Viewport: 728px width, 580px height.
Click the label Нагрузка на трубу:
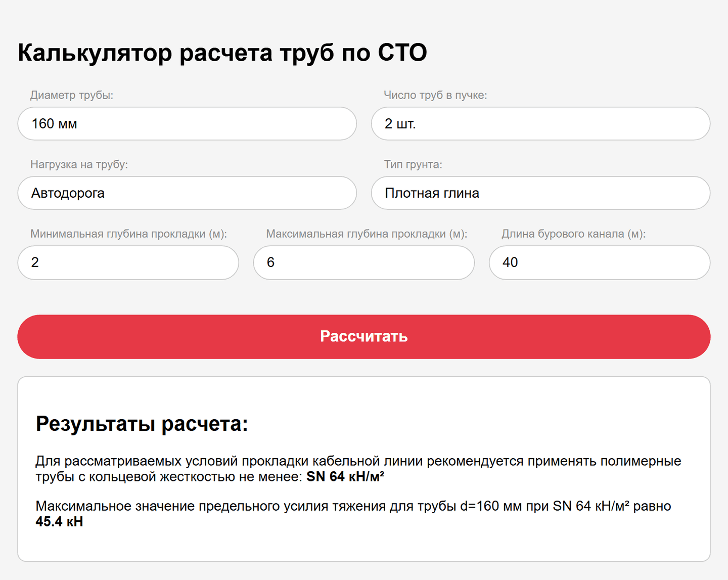point(79,164)
